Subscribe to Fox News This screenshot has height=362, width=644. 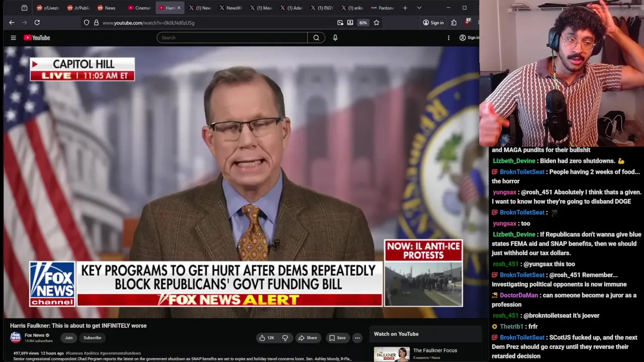pyautogui.click(x=93, y=338)
